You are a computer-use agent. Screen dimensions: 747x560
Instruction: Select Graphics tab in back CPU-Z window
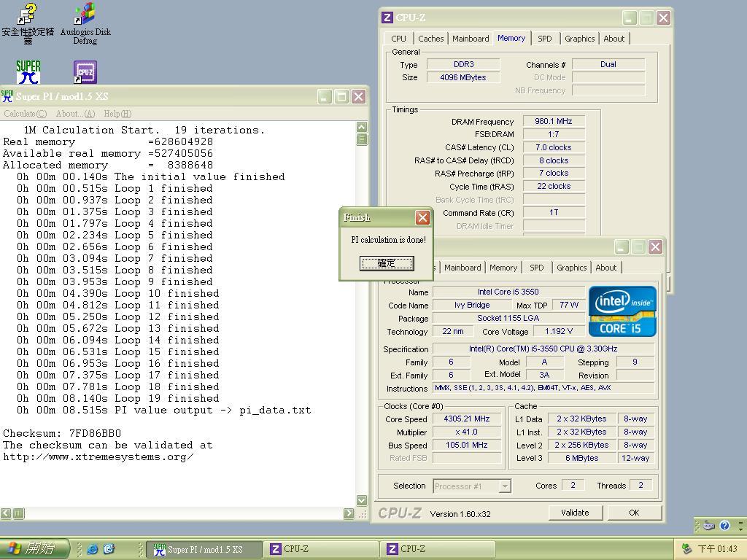(579, 39)
